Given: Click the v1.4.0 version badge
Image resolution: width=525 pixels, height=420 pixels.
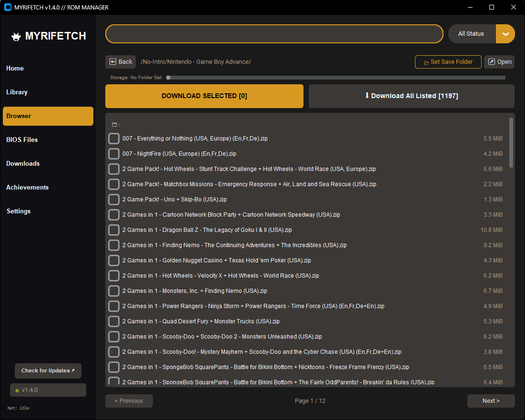Looking at the screenshot, I should click(x=48, y=390).
